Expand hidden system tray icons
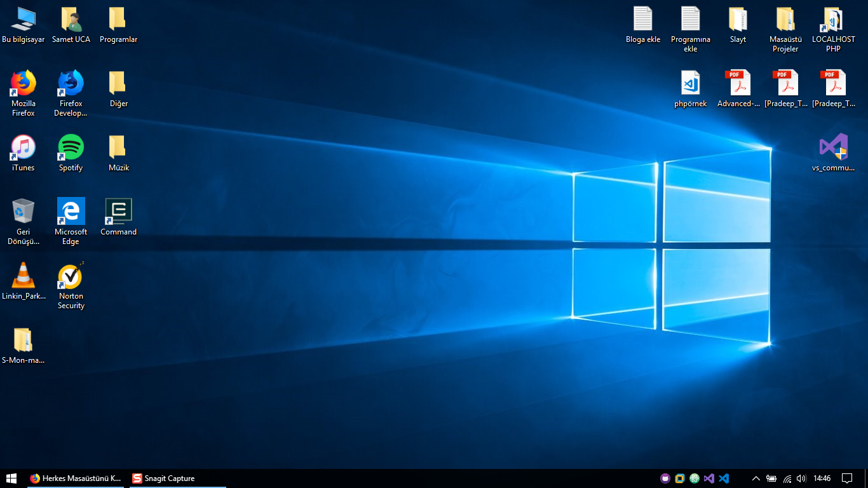 point(756,478)
